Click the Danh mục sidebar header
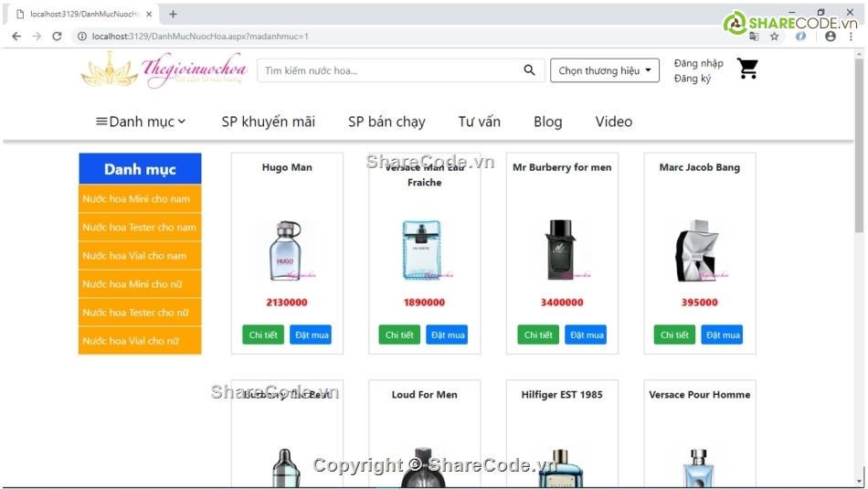The height and width of the screenshot is (489, 868). coord(140,169)
